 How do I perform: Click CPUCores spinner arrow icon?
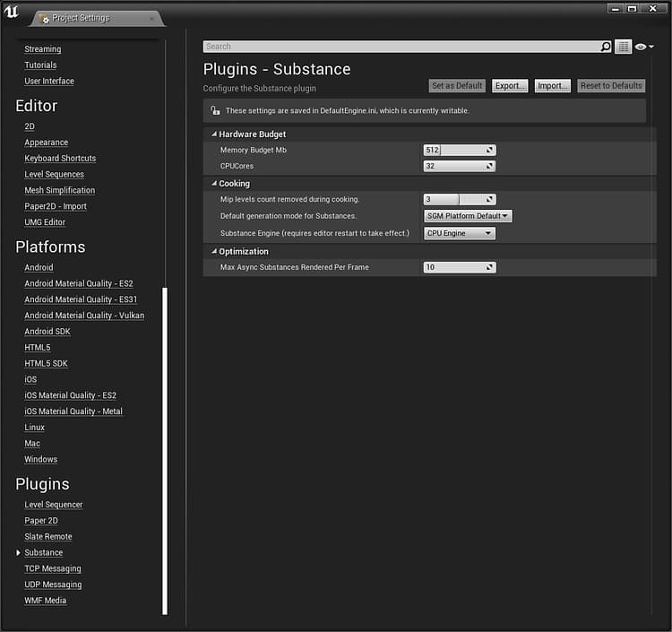tap(489, 166)
